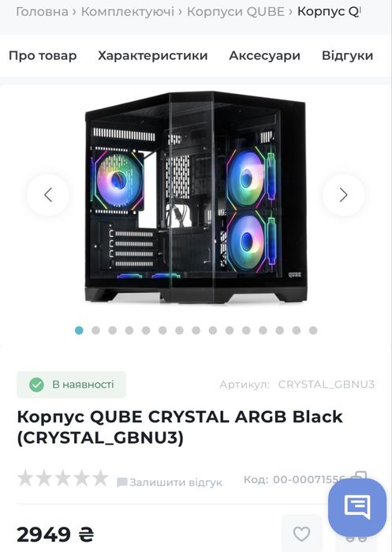Add product to wishlist heart icon
This screenshot has width=392, height=552.
(x=301, y=534)
